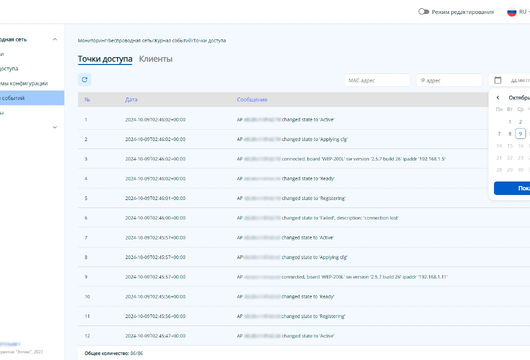530x360 pixels.
Task: Click row number 11 in the table
Action: [87, 316]
